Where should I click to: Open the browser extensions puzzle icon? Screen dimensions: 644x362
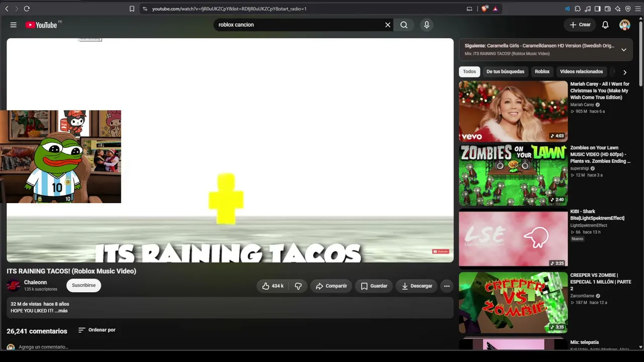point(578,9)
